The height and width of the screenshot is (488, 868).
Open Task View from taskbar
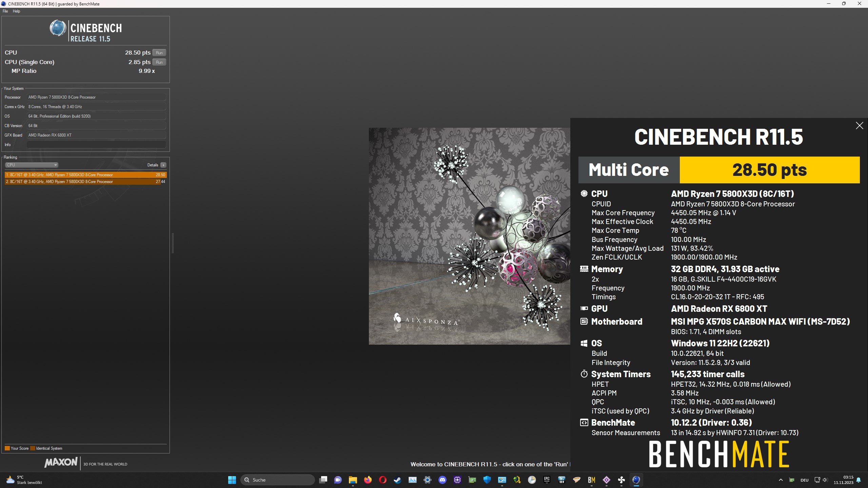point(323,480)
